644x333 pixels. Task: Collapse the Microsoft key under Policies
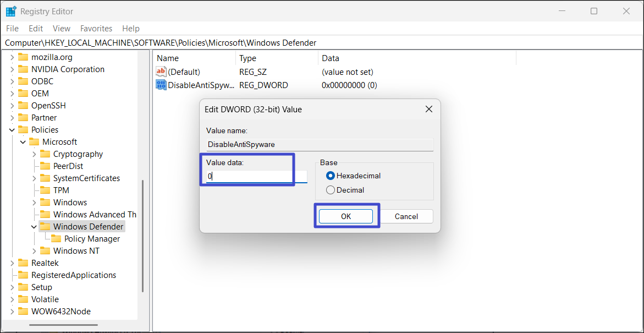pyautogui.click(x=23, y=142)
